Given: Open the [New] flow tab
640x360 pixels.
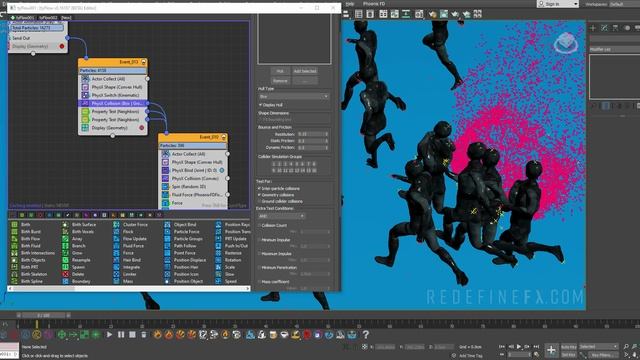Looking at the screenshot, I should [66, 18].
